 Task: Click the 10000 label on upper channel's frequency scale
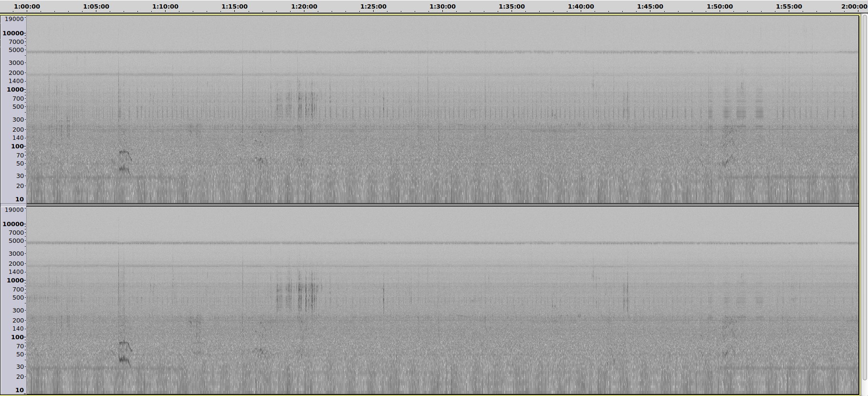click(x=13, y=33)
